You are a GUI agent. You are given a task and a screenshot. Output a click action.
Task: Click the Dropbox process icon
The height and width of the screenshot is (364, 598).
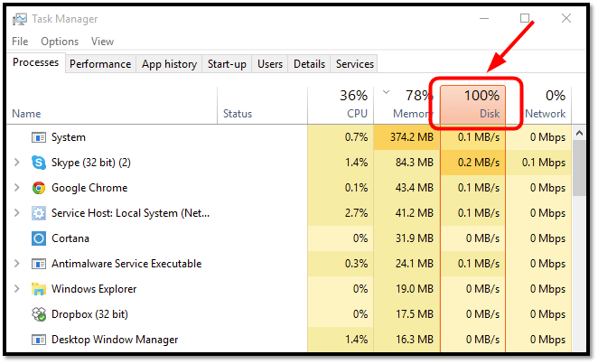[39, 314]
